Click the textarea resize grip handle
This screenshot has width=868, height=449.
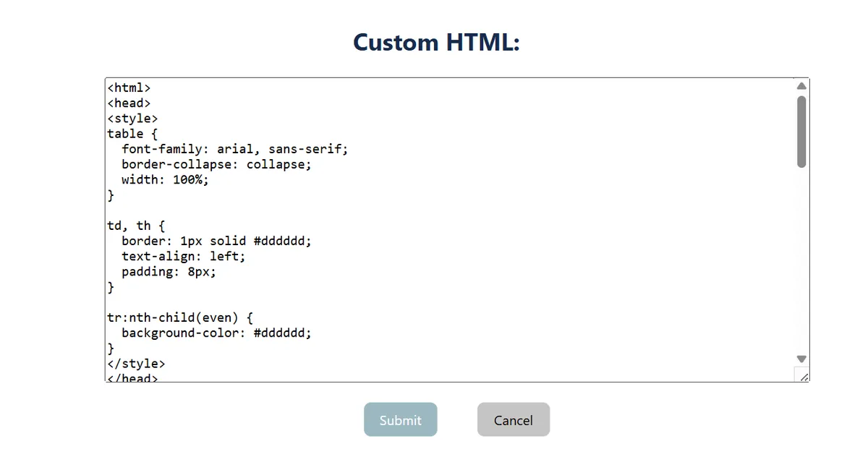click(804, 376)
